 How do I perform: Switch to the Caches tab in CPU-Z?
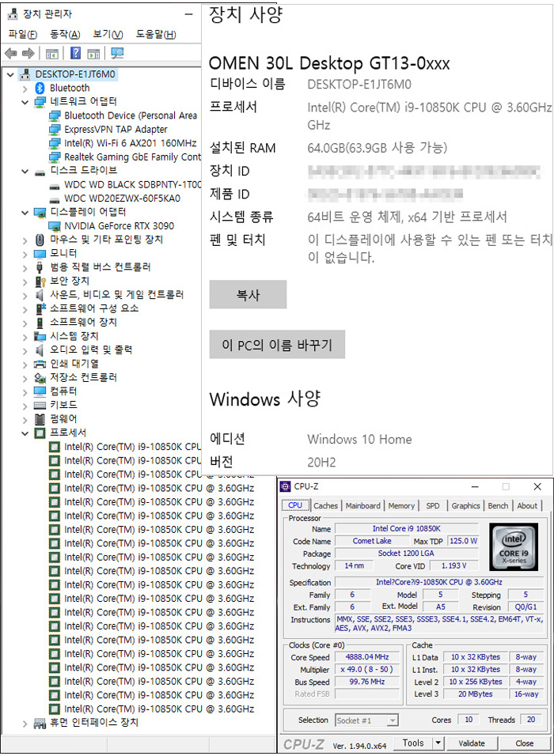pyautogui.click(x=326, y=506)
